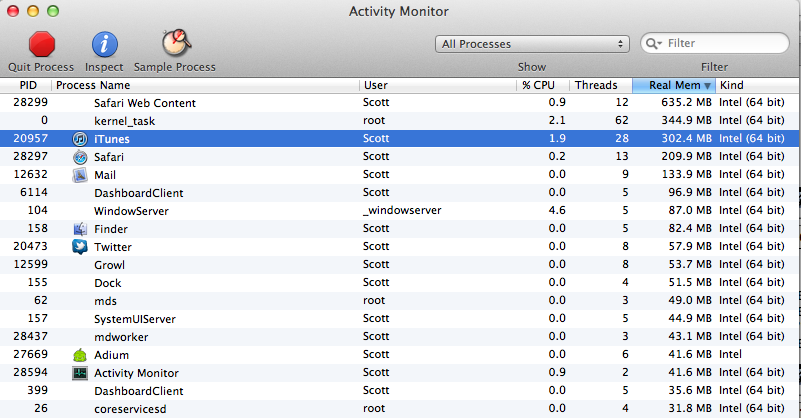The width and height of the screenshot is (801, 418).
Task: Click PID 12632 cell
Action: [x=31, y=174]
